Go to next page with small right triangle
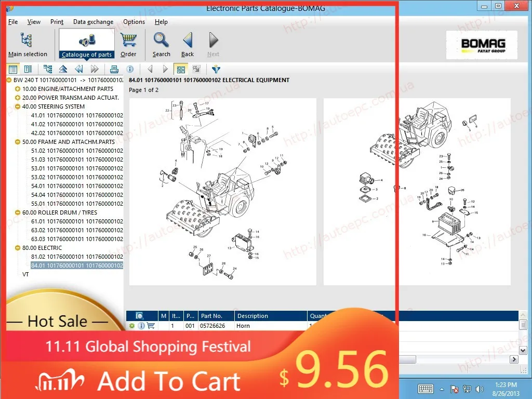532x399 pixels. coord(165,69)
